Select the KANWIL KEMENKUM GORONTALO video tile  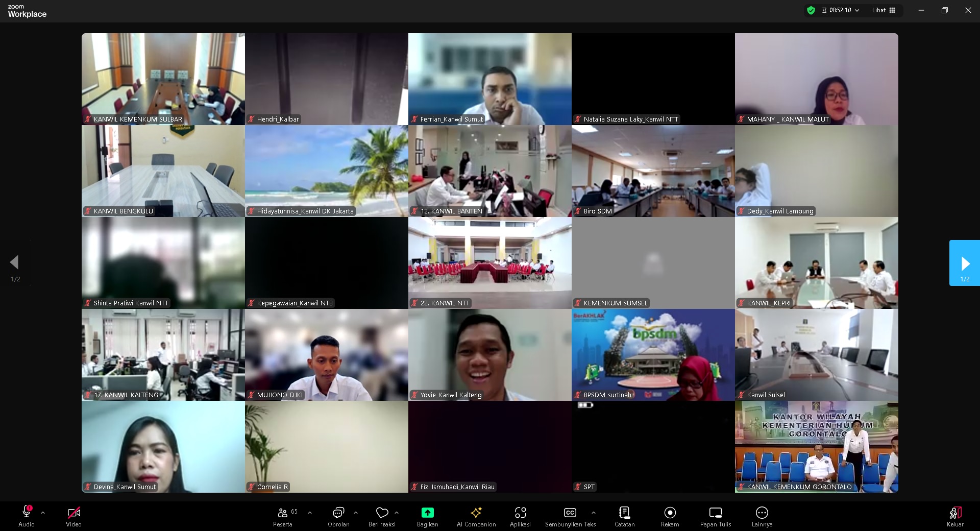click(816, 447)
